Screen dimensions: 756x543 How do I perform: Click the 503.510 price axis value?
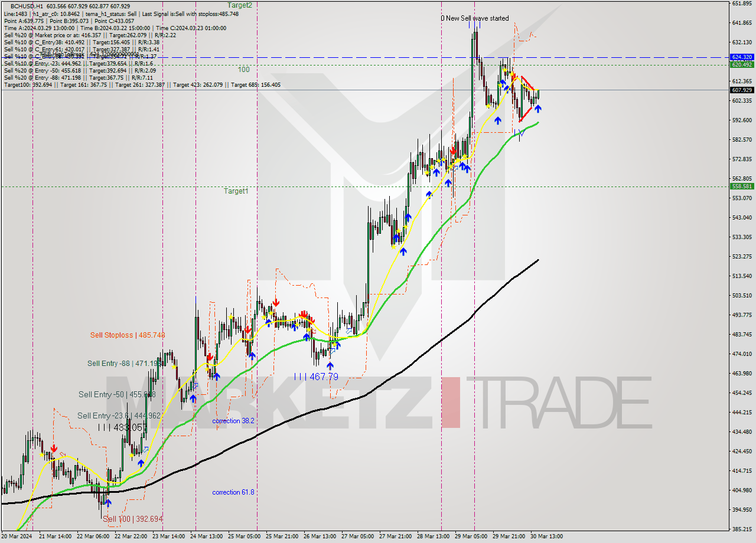point(742,296)
